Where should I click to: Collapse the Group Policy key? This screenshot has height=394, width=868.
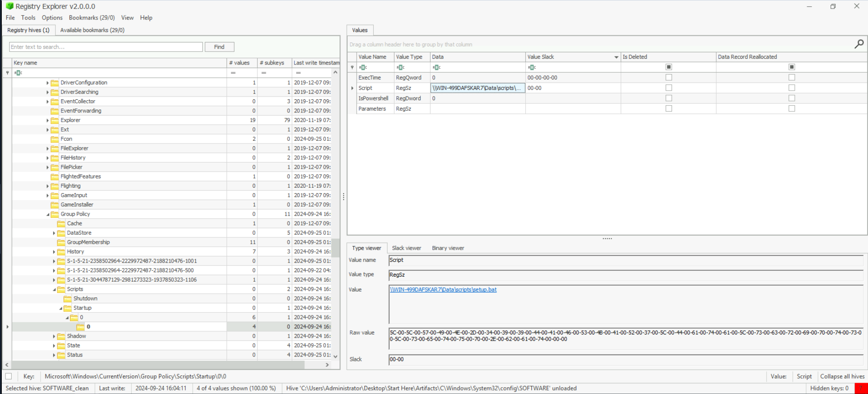point(47,214)
